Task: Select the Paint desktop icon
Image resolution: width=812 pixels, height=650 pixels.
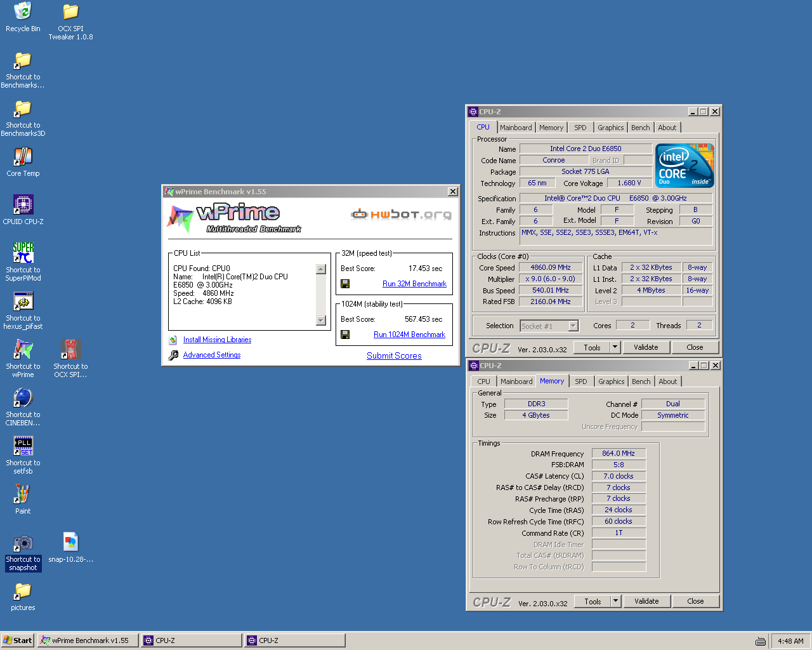Action: point(23,494)
